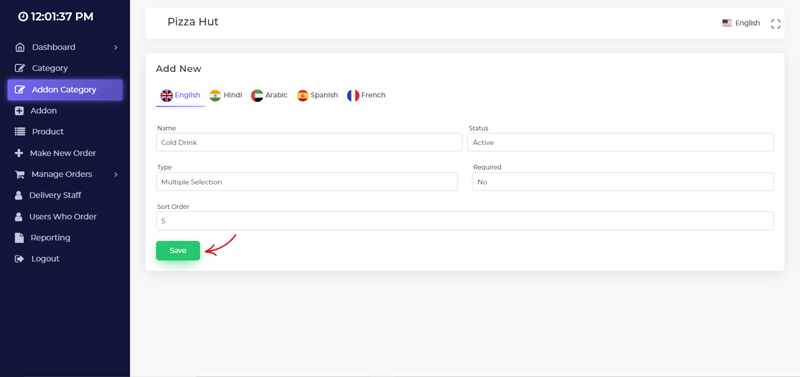
Task: Switch to the Spanish language tab
Action: [317, 95]
